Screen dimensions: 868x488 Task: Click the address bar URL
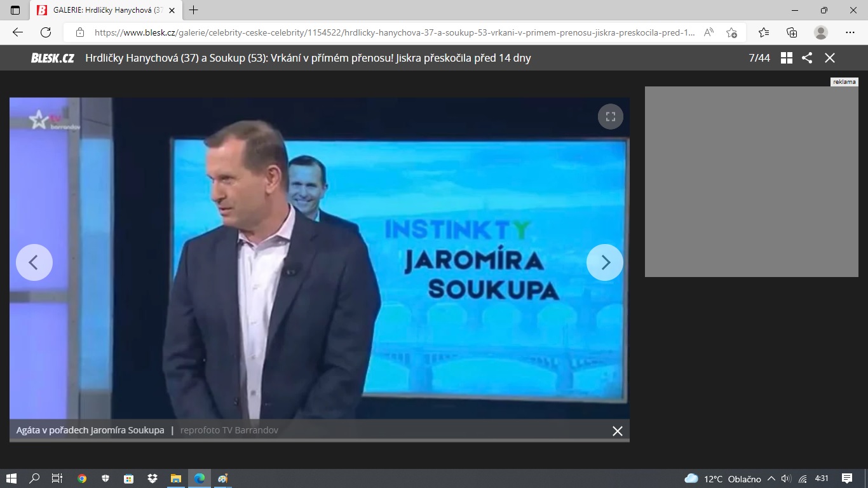point(394,32)
